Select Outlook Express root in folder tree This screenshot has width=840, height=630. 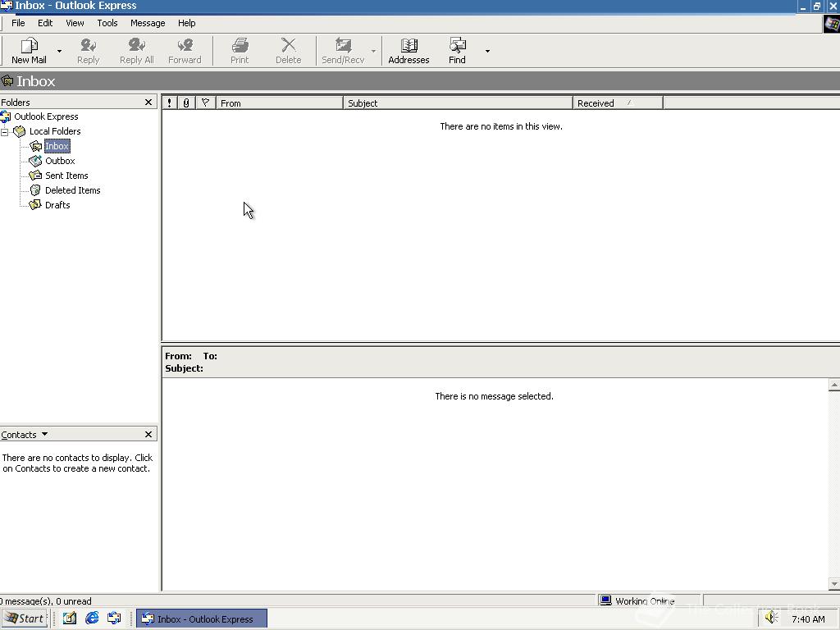click(x=46, y=116)
